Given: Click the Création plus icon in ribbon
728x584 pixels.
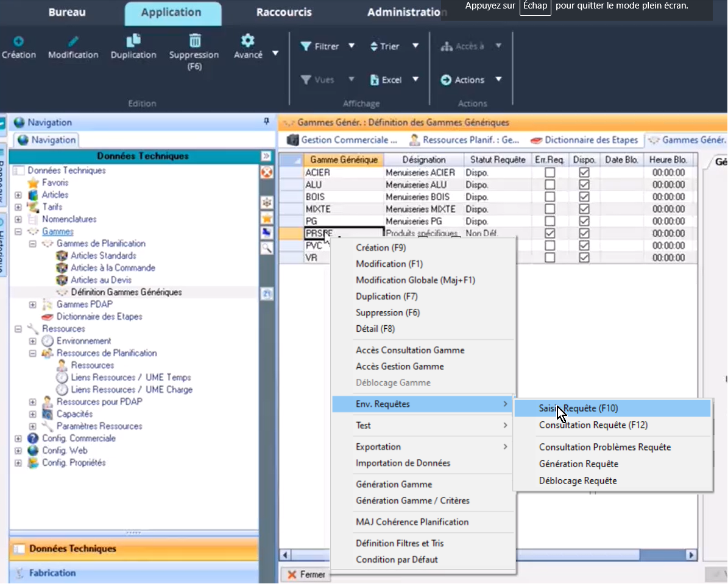Looking at the screenshot, I should click(x=18, y=41).
